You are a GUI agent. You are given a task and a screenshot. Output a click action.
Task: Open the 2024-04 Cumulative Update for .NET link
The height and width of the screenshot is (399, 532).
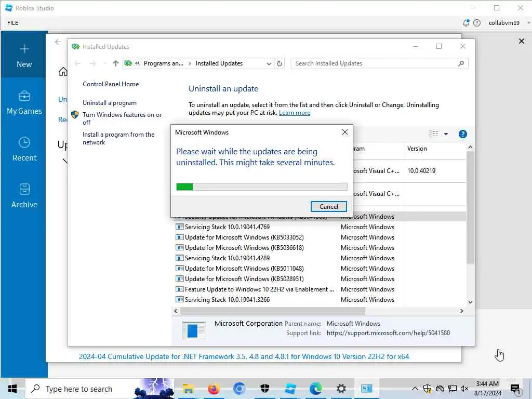[244, 356]
